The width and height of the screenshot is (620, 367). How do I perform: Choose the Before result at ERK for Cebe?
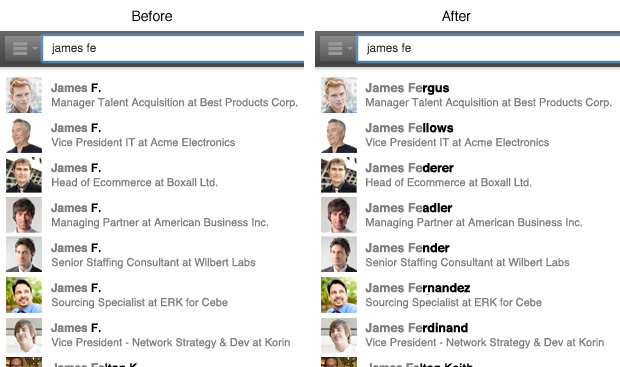point(152,295)
